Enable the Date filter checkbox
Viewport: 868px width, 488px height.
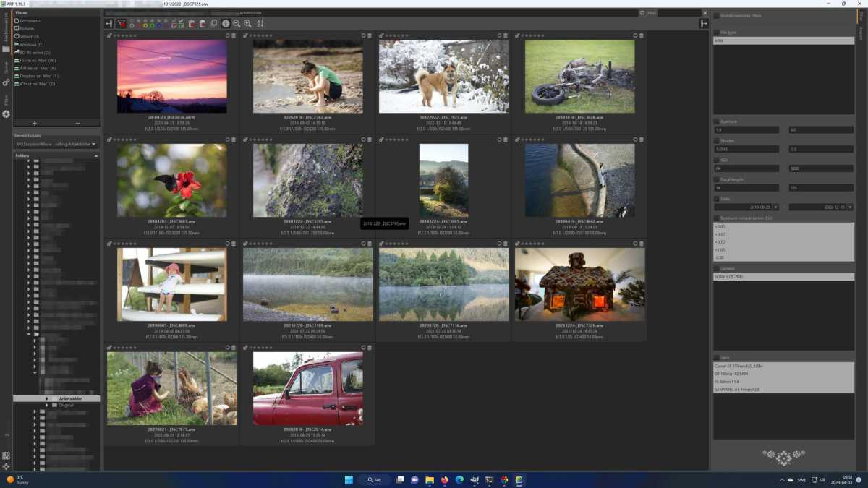click(717, 199)
